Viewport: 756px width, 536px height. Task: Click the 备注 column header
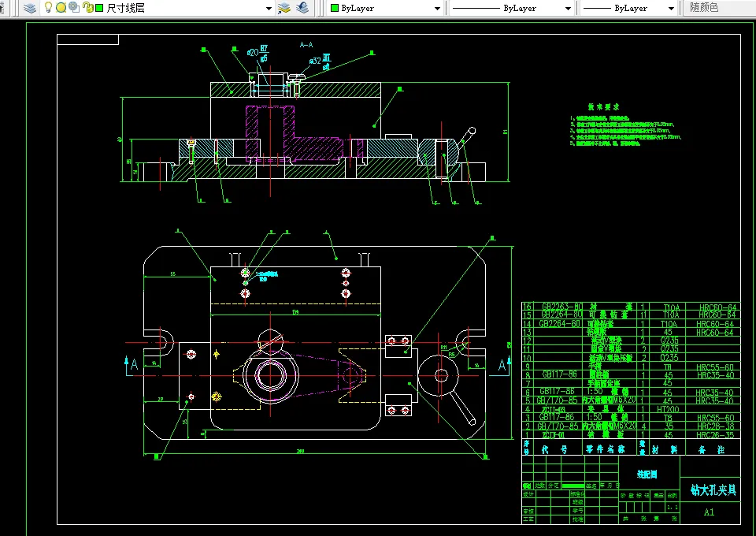click(x=712, y=449)
